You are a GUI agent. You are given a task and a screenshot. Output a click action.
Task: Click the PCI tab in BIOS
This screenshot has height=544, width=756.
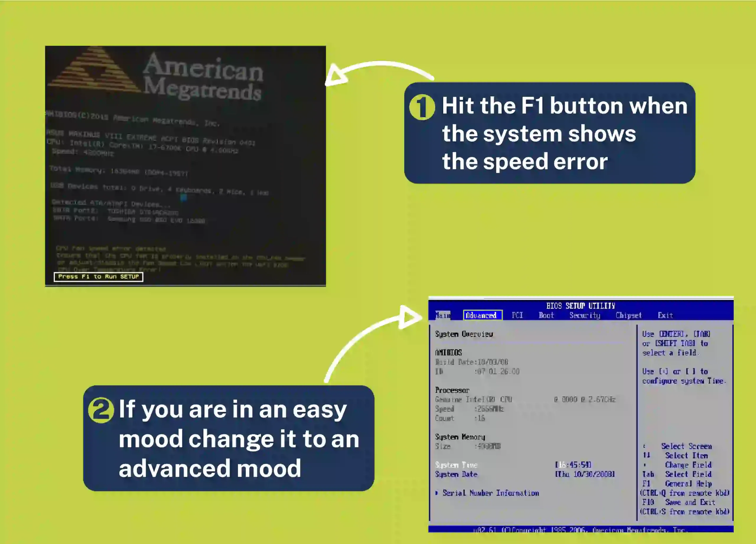coord(516,317)
